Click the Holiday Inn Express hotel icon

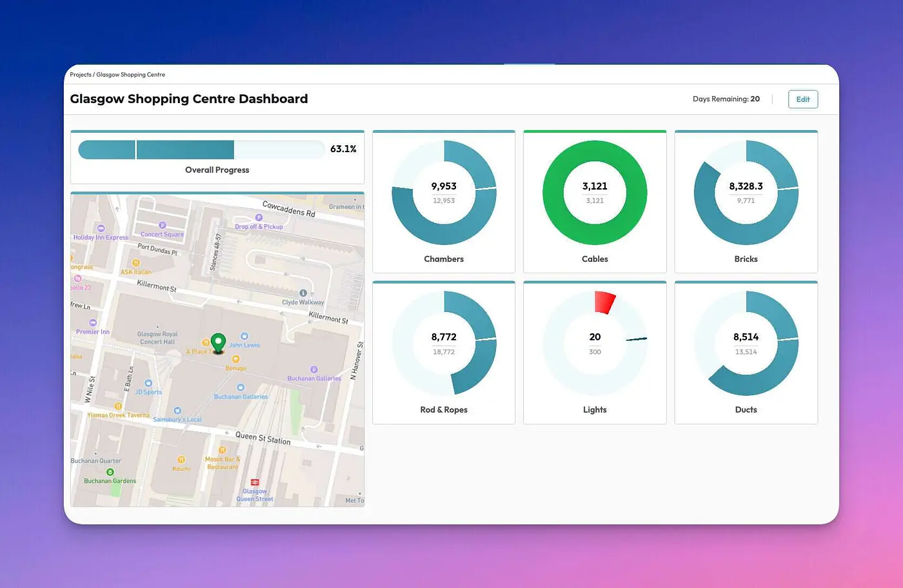[x=100, y=228]
